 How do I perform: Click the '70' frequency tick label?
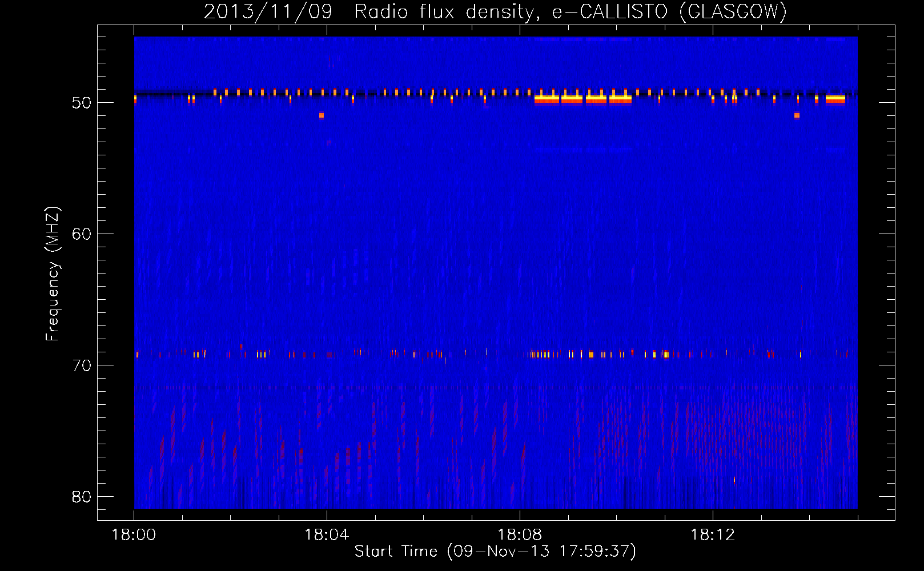click(82, 365)
